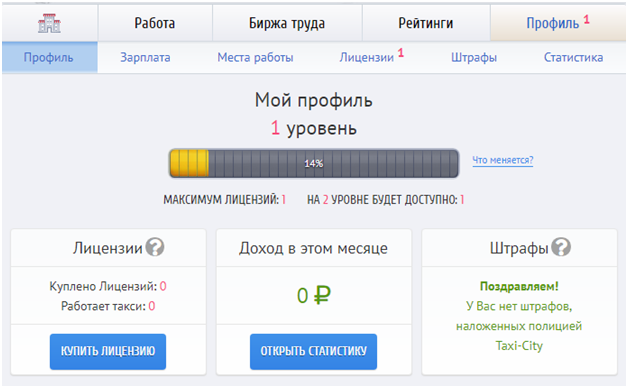Select the Профиль sub-tab highlighted in blue

click(x=49, y=57)
